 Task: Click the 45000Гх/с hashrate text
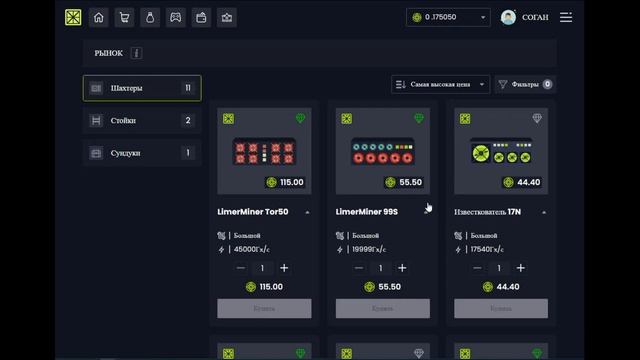click(x=251, y=249)
